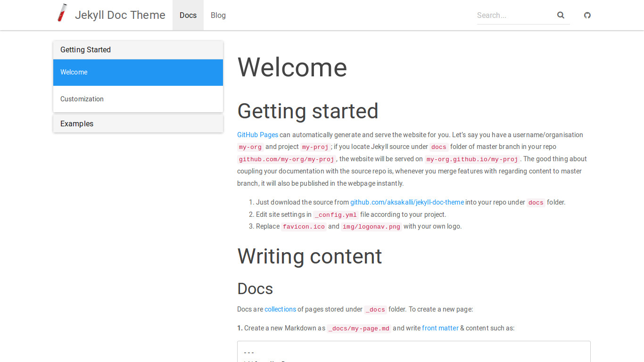644x362 pixels.
Task: Click the Jekyll Doc Theme brand title
Action: point(120,15)
